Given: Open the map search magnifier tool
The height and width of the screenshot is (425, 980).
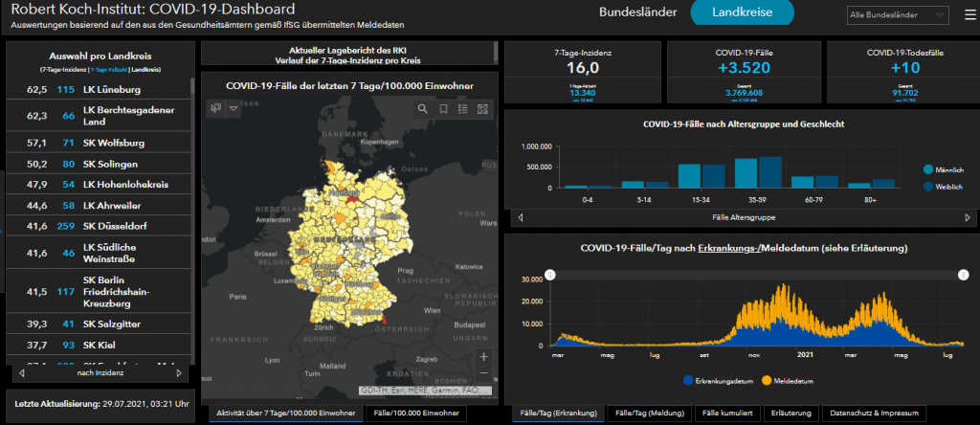Looking at the screenshot, I should click(423, 109).
